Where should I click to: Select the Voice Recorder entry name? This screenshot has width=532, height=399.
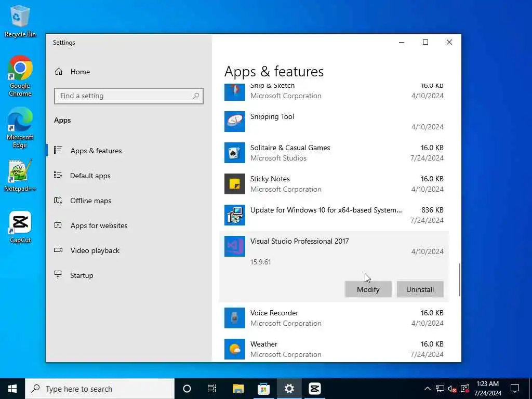pos(274,313)
